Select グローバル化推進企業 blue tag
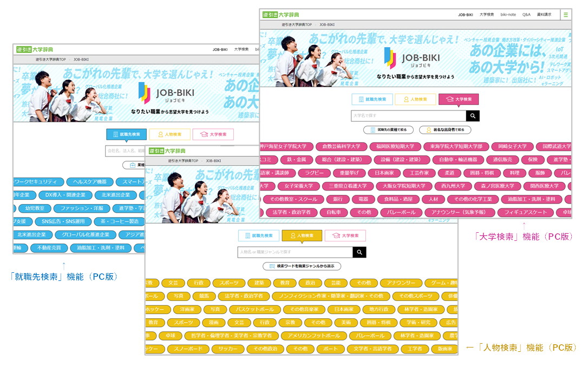588x367 pixels. point(86,235)
